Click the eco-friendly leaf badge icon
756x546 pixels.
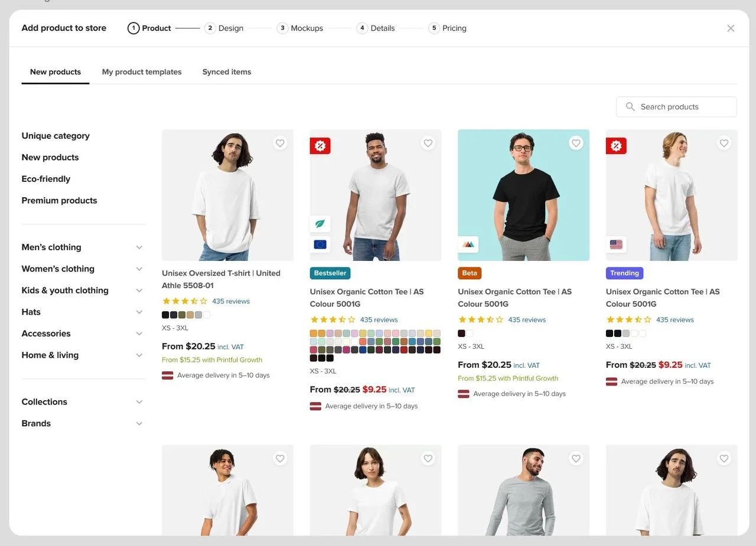[320, 224]
